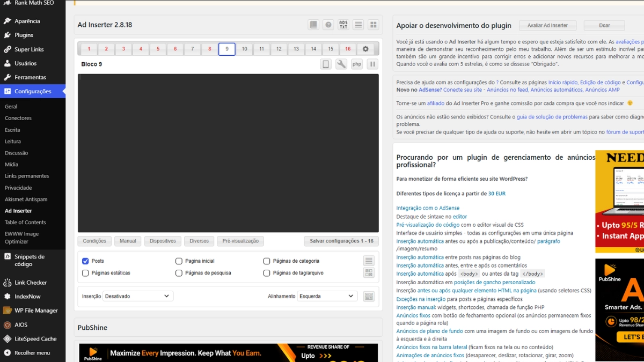Open the Configurações menu item

coord(33,91)
